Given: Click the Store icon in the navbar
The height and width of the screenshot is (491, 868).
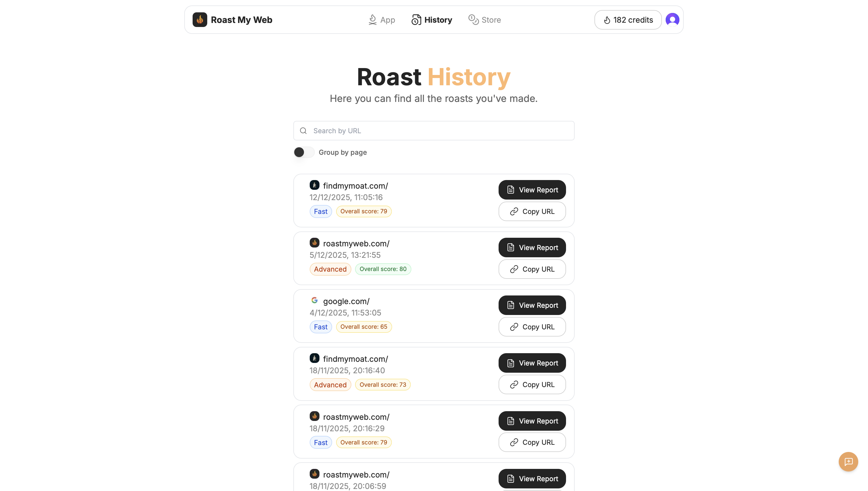Looking at the screenshot, I should tap(473, 20).
